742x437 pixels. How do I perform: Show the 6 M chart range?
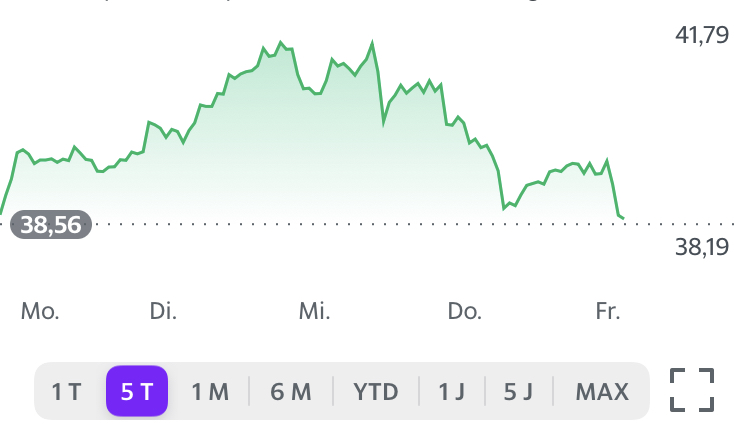click(291, 391)
